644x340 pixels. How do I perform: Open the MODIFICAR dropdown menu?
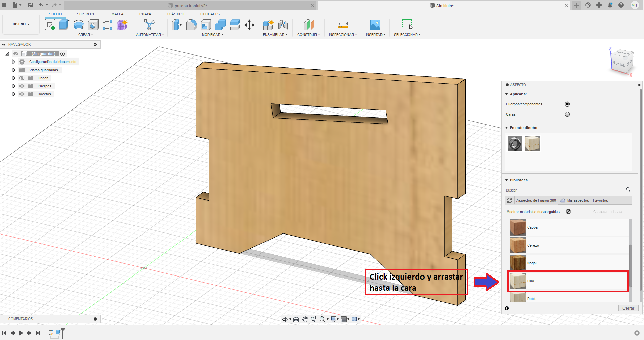click(212, 35)
